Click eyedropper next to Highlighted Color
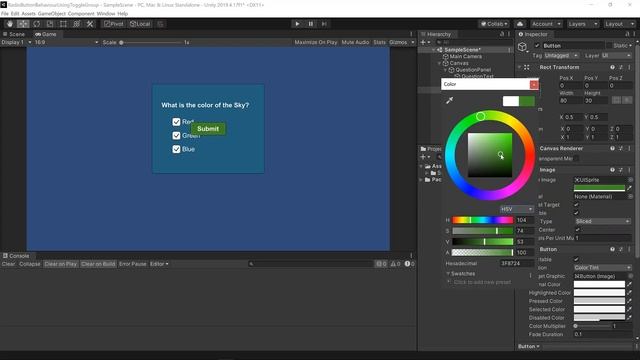 coord(629,293)
